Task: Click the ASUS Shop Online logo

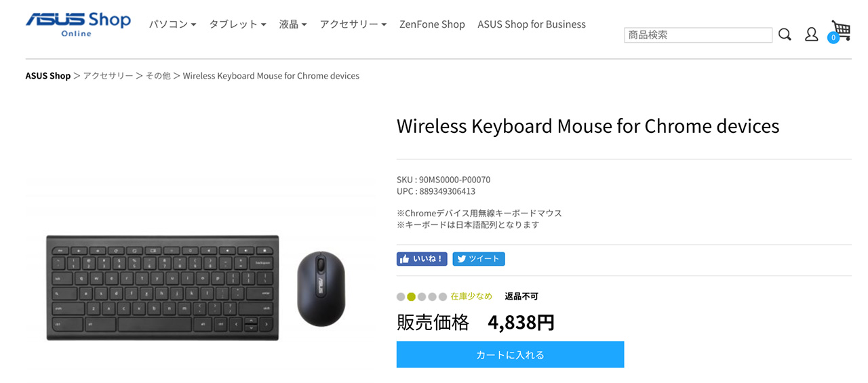Action: (x=78, y=23)
